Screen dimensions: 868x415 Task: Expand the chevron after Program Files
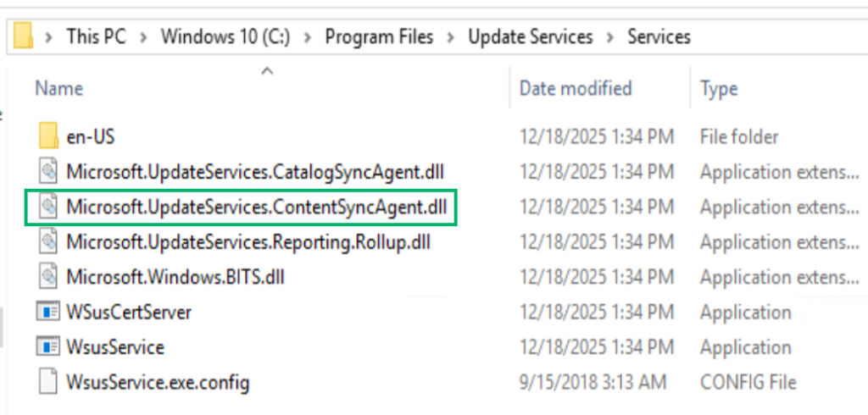[x=451, y=37]
